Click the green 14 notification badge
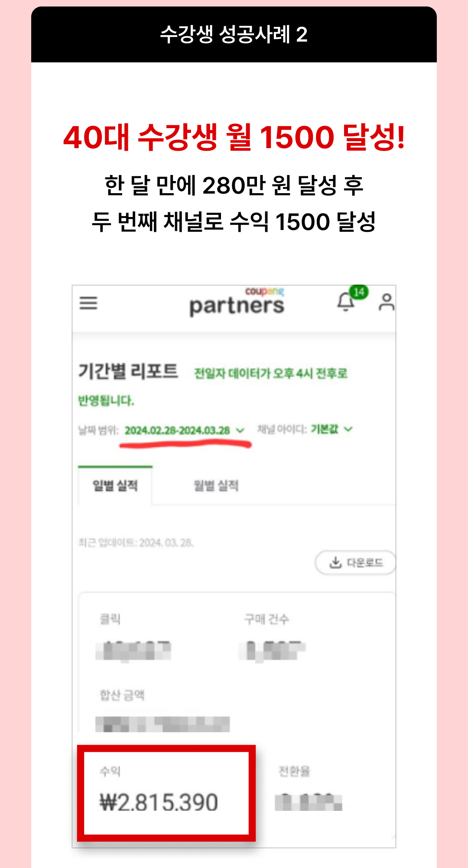 pos(359,292)
